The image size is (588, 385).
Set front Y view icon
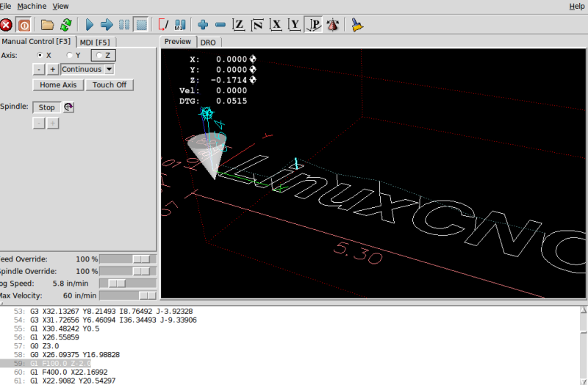[295, 25]
